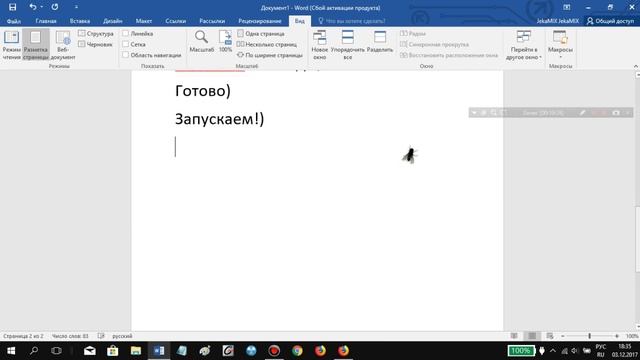Open the Рассылки tab
Screen dimensions: 640x360
tap(212, 21)
